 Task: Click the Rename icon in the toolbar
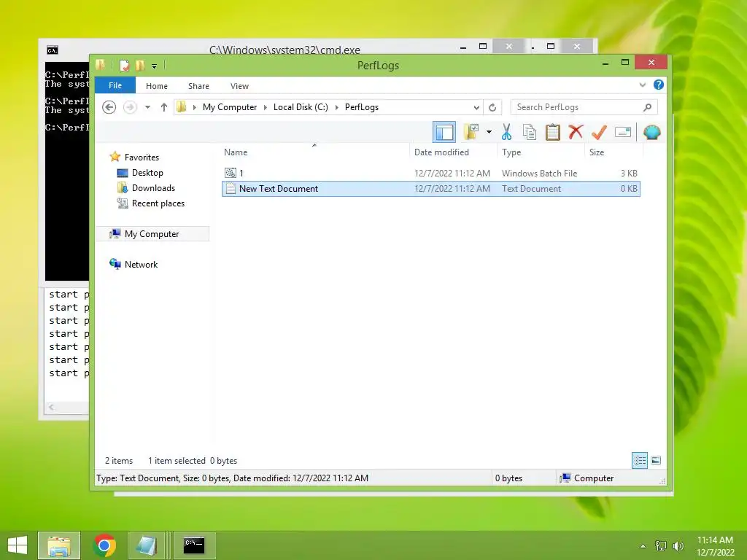coord(623,132)
